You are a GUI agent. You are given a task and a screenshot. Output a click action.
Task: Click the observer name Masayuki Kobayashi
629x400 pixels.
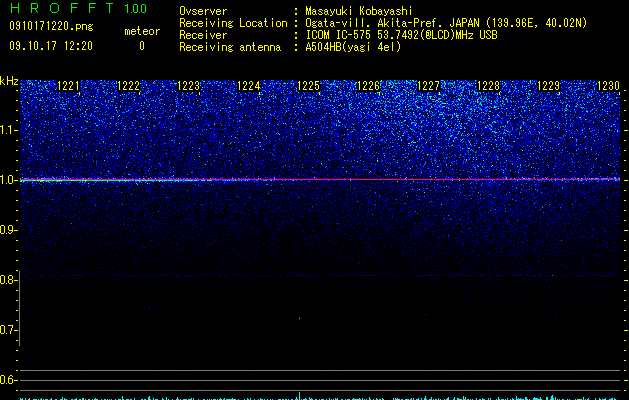pos(359,11)
